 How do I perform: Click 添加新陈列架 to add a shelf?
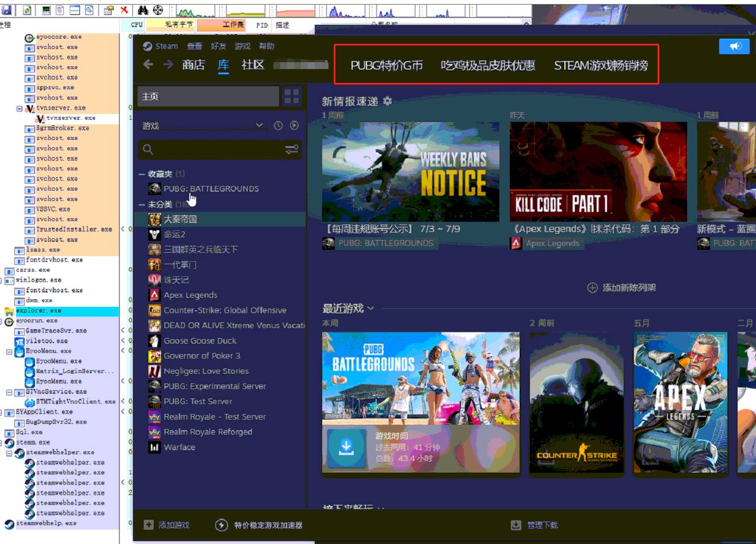(x=621, y=287)
